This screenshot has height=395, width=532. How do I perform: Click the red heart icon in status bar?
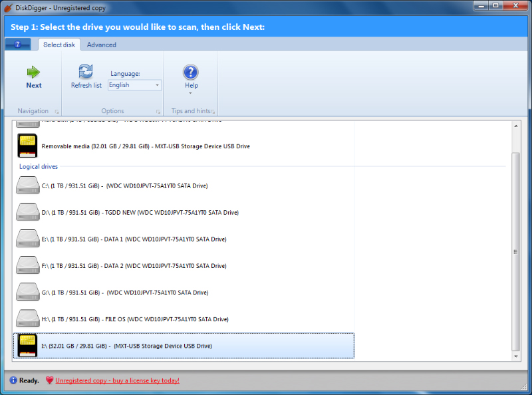(49, 380)
